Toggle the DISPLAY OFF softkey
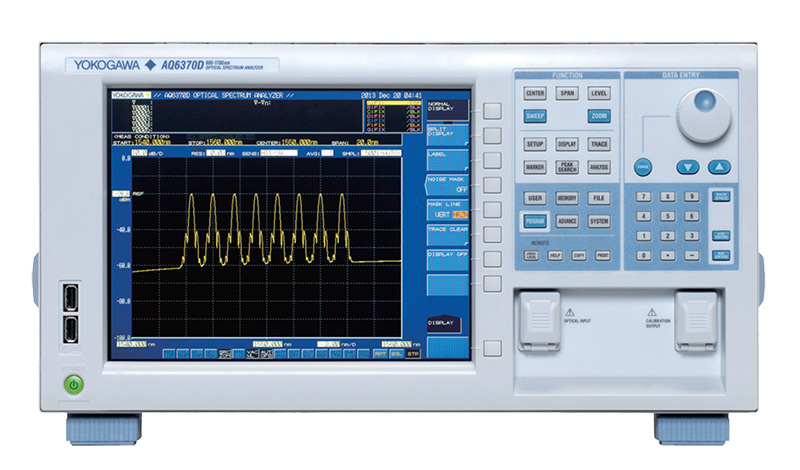The height and width of the screenshot is (470, 800). tap(448, 256)
